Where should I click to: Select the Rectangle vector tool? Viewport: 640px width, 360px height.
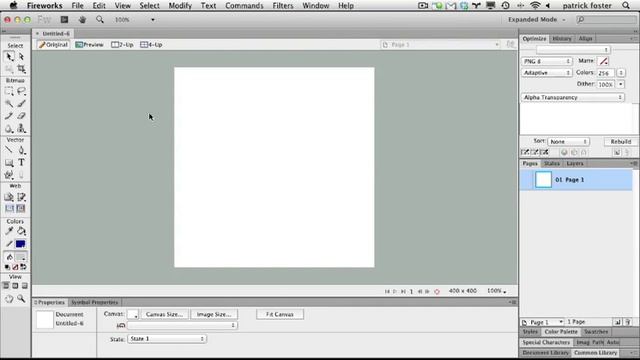[x=9, y=162]
